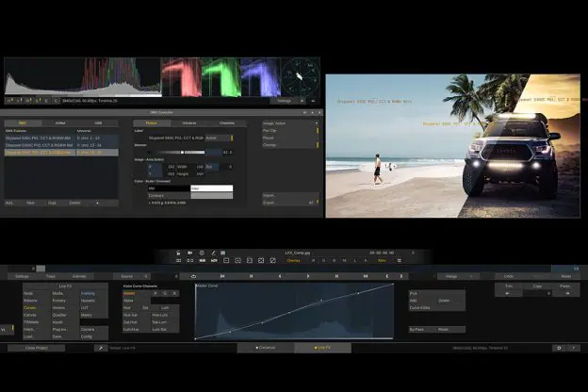Click the Import button in DMX panel
Image resolution: width=588 pixels, height=392 pixels.
290,195
